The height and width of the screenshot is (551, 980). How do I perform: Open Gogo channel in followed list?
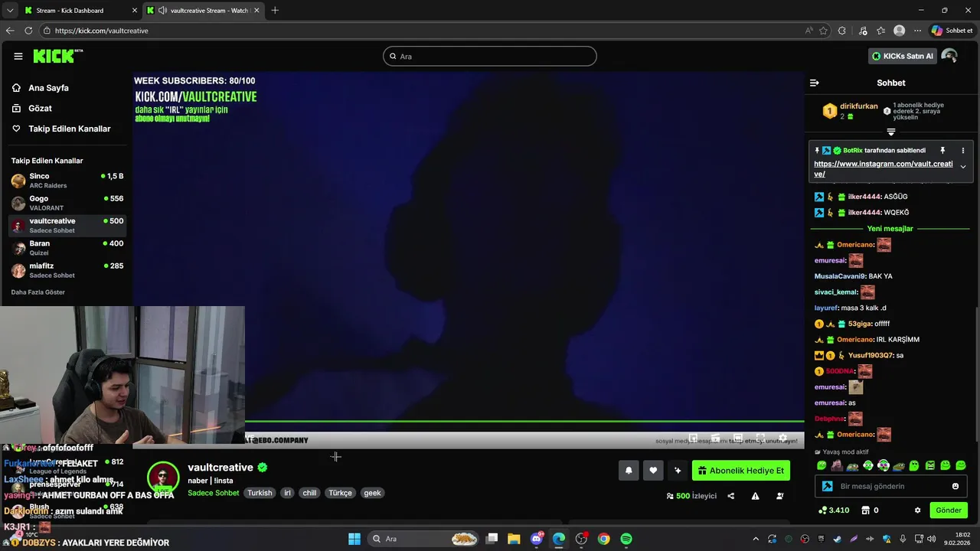[67, 203]
